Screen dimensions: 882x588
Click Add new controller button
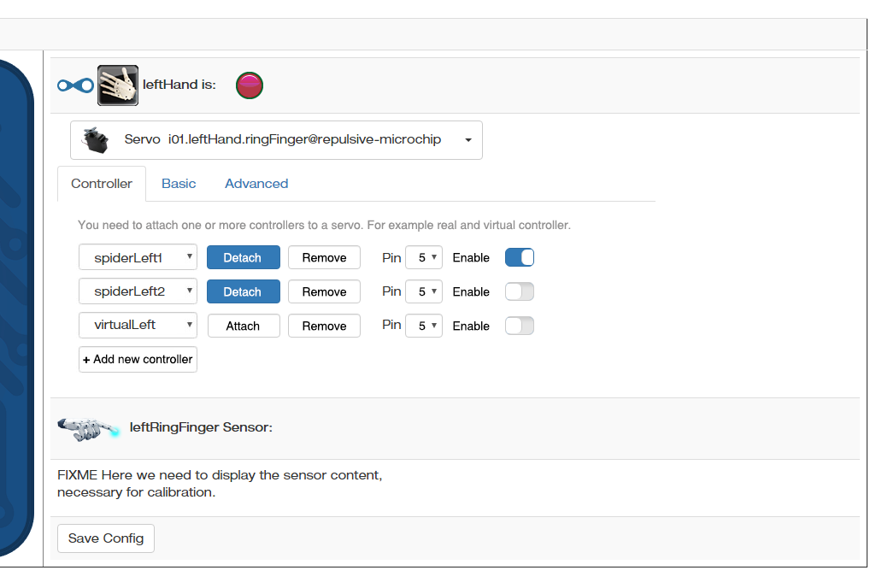[x=138, y=359]
